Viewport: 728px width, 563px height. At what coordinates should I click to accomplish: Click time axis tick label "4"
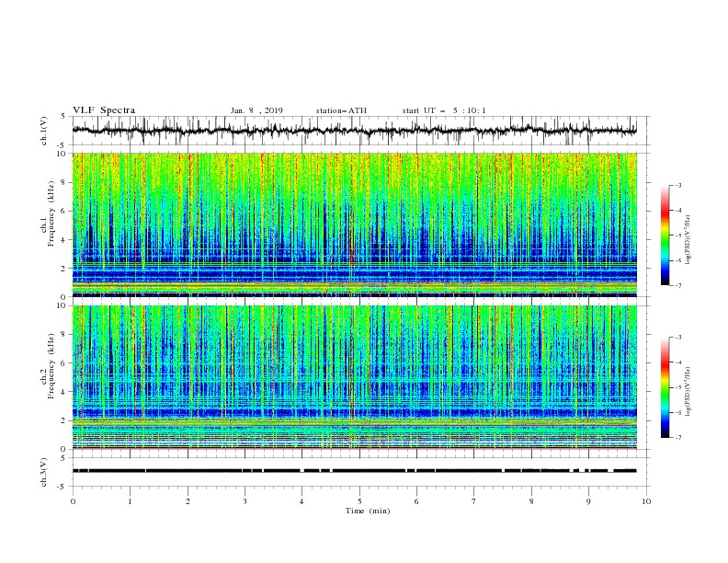click(x=301, y=501)
